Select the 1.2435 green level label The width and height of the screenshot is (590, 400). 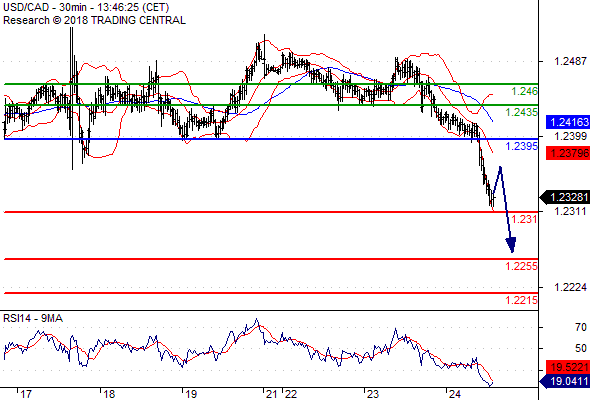[521, 112]
